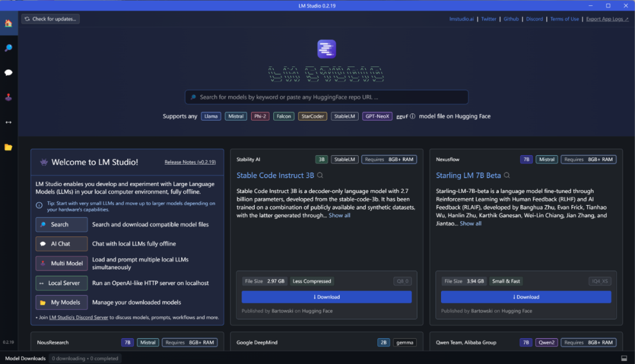This screenshot has height=364, width=635.
Task: Click Hugging Face link on Starling card
Action: coord(517,311)
